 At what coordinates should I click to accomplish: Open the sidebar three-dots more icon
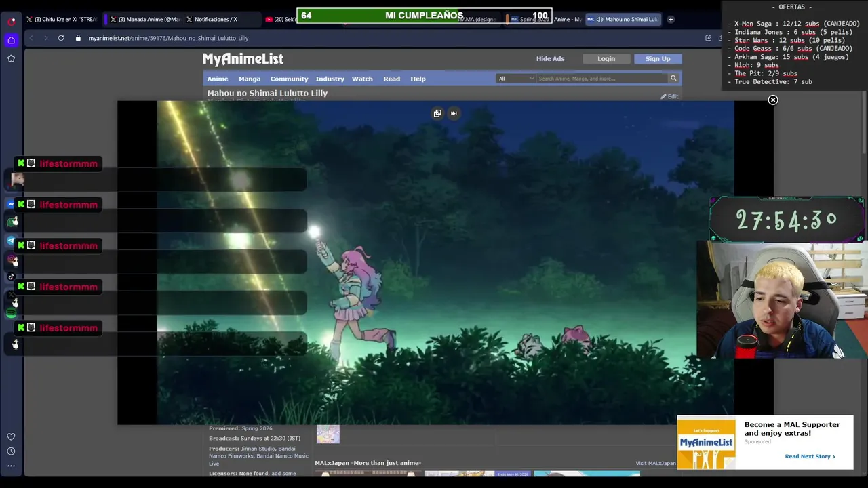click(x=12, y=466)
